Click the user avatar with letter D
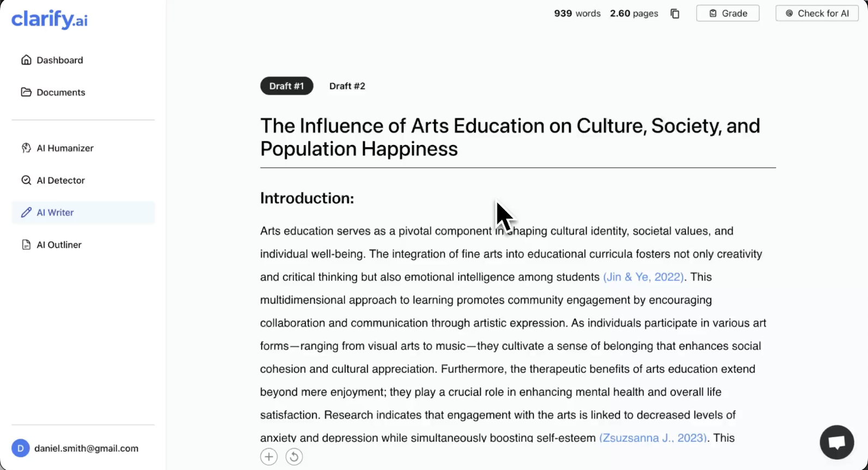868x470 pixels. (21, 448)
